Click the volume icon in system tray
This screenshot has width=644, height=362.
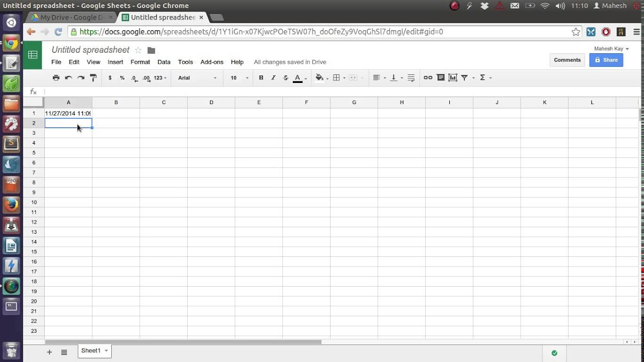tap(560, 6)
